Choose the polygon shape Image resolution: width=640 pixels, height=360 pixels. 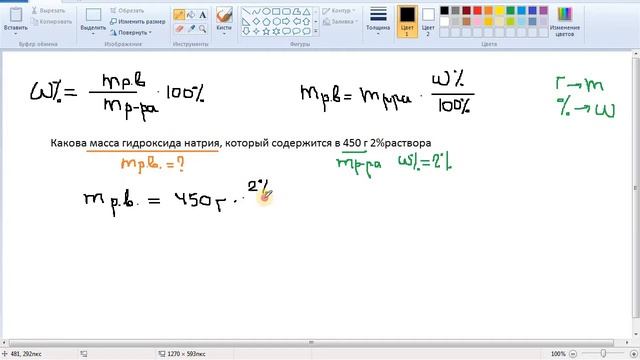click(296, 11)
